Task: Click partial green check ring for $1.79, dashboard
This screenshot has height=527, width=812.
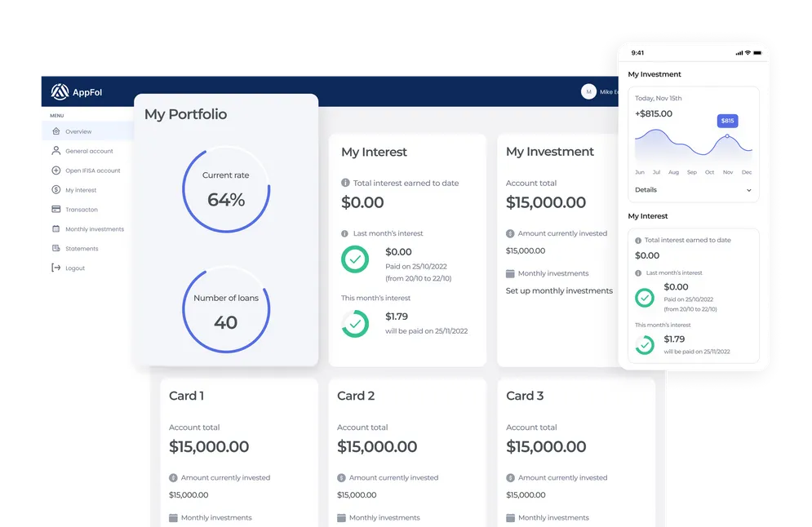Action: 355,324
